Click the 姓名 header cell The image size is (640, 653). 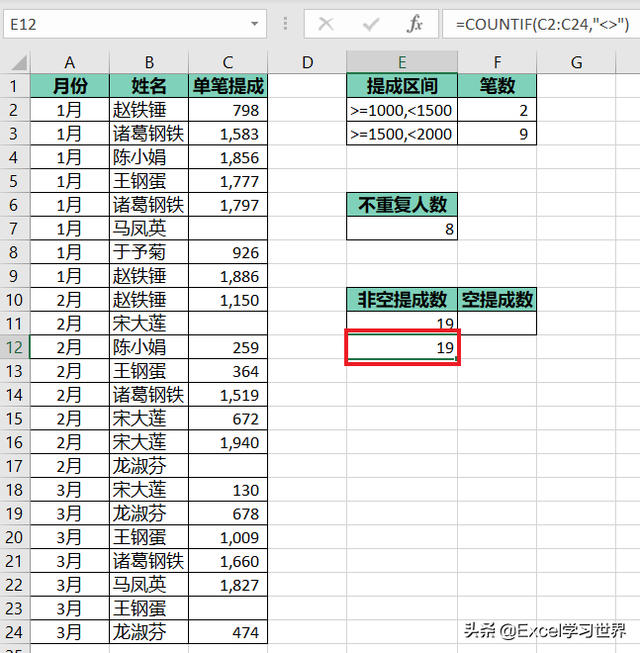click(x=149, y=86)
